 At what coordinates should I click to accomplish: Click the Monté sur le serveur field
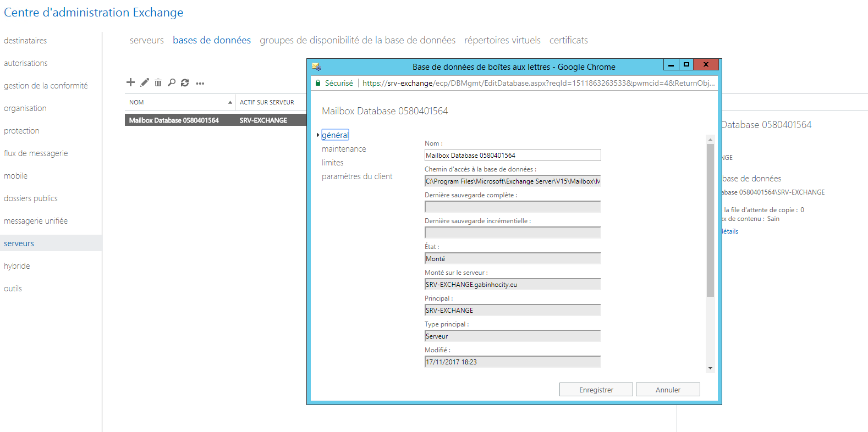pyautogui.click(x=513, y=284)
